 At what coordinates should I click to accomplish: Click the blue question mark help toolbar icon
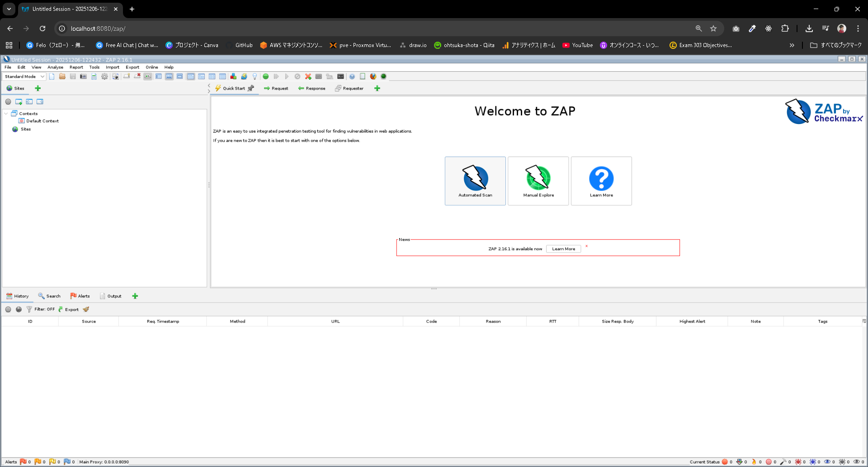coord(352,76)
